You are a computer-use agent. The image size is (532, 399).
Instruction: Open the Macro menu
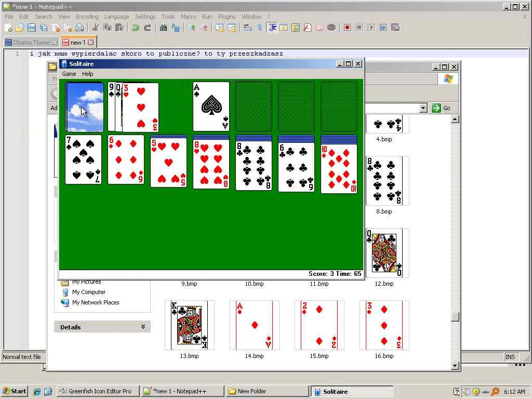(x=188, y=17)
